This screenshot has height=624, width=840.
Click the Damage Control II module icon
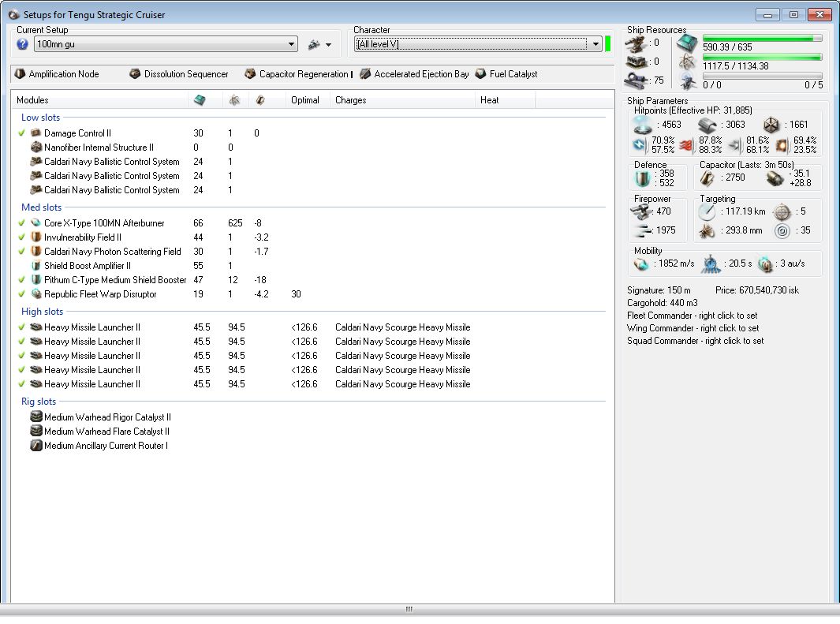pyautogui.click(x=35, y=133)
